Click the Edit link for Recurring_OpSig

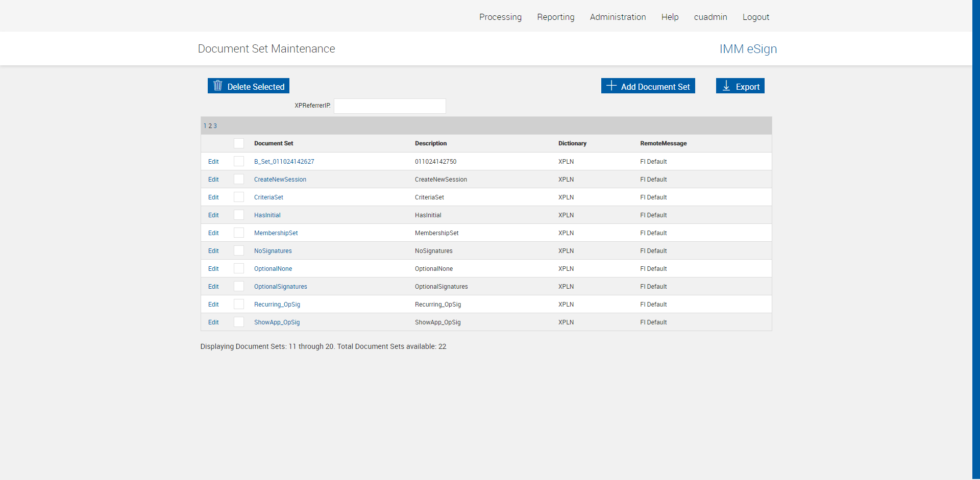click(x=213, y=305)
